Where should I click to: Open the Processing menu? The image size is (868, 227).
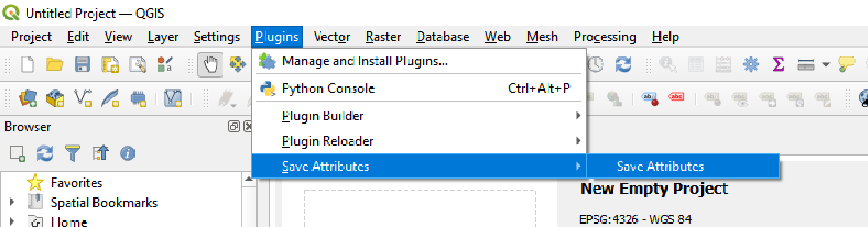605,37
